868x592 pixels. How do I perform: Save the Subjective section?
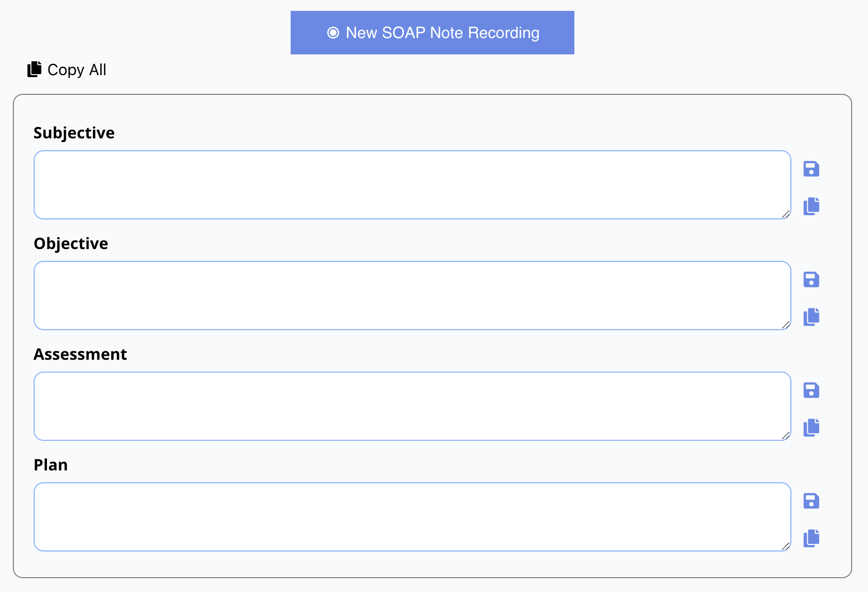(x=811, y=169)
